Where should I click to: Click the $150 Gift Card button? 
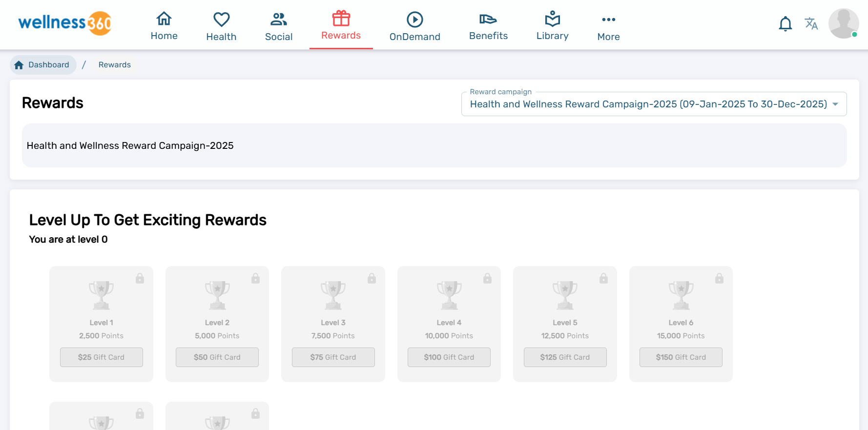(681, 357)
